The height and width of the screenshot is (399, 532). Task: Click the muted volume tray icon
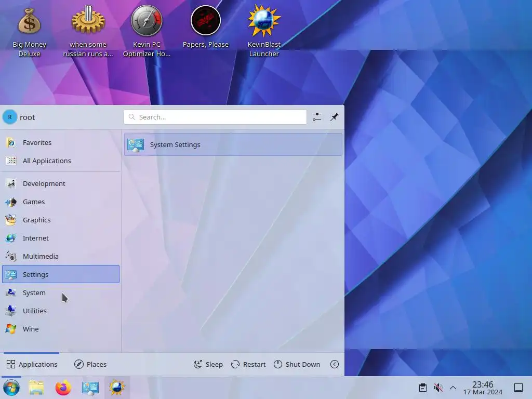pyautogui.click(x=438, y=388)
